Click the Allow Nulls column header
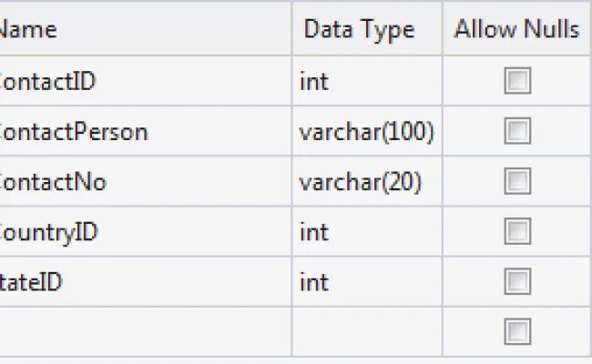 tap(517, 29)
